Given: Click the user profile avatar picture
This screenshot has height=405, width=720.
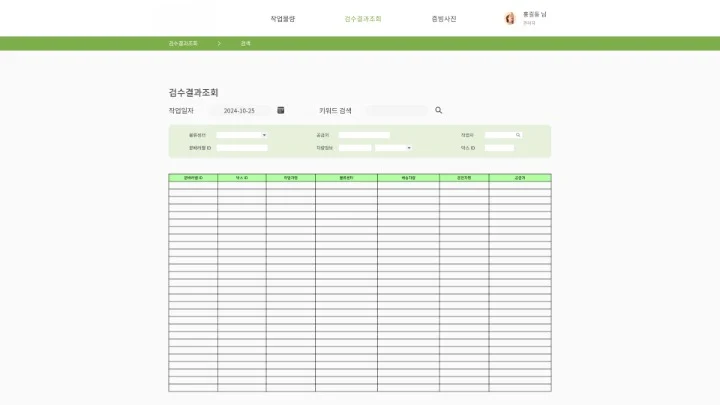Looking at the screenshot, I should point(510,18).
